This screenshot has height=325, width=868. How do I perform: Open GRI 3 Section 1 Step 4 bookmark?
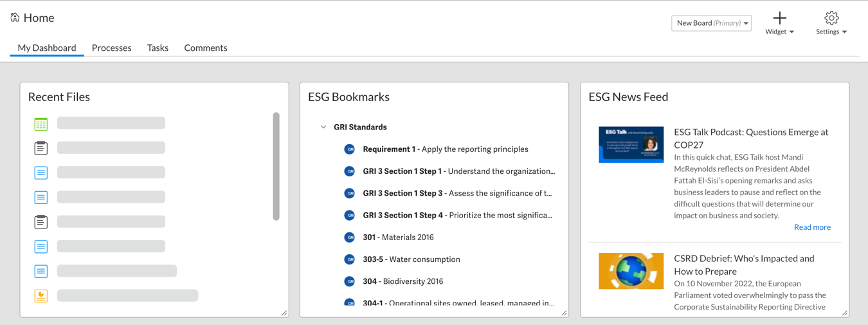pos(457,215)
